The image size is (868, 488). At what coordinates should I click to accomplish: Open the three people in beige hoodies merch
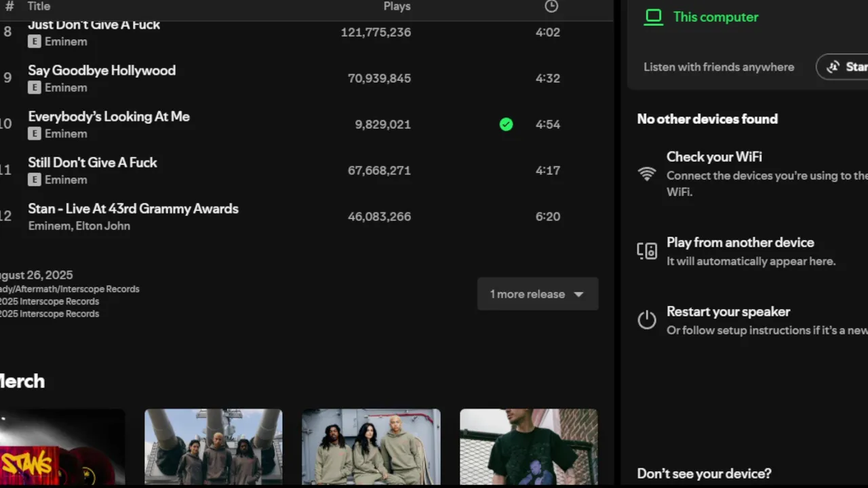[371, 446]
